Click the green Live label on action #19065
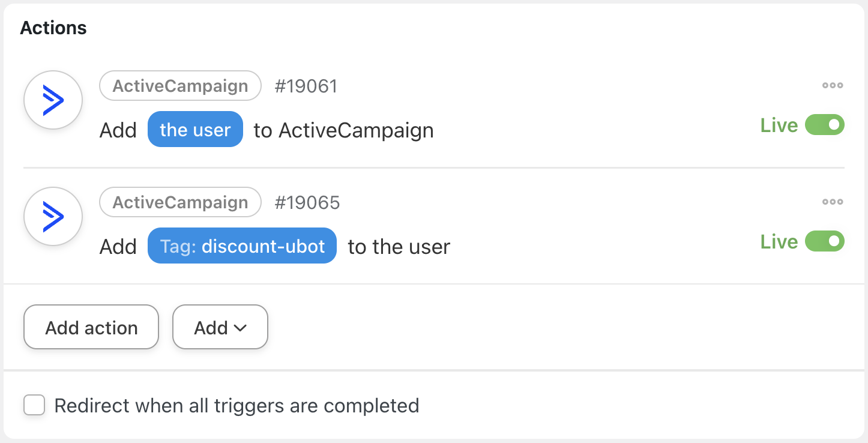This screenshot has width=868, height=443. [x=779, y=242]
